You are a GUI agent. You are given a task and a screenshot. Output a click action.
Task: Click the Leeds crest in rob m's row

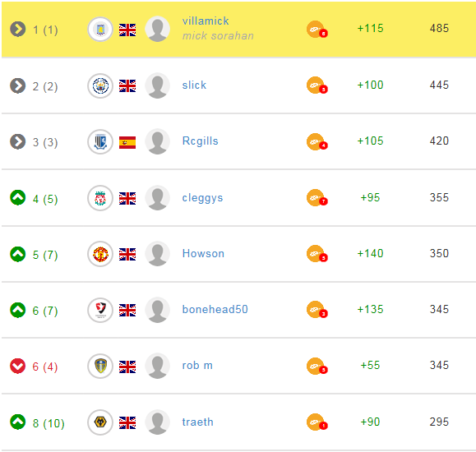coord(100,367)
